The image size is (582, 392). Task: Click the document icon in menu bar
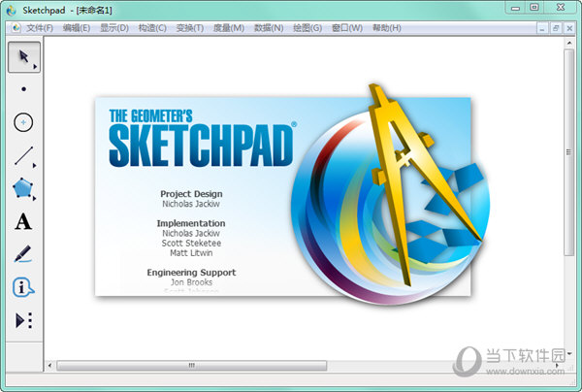tap(16, 28)
